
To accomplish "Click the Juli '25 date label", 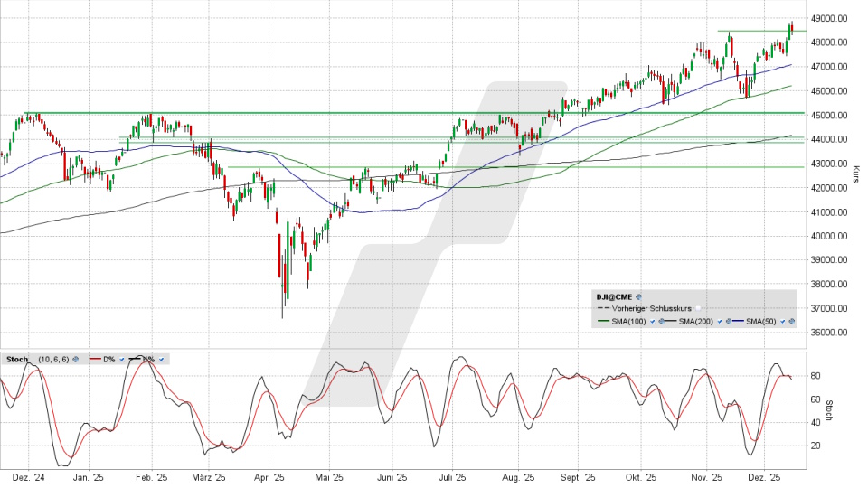I will 452,476.
